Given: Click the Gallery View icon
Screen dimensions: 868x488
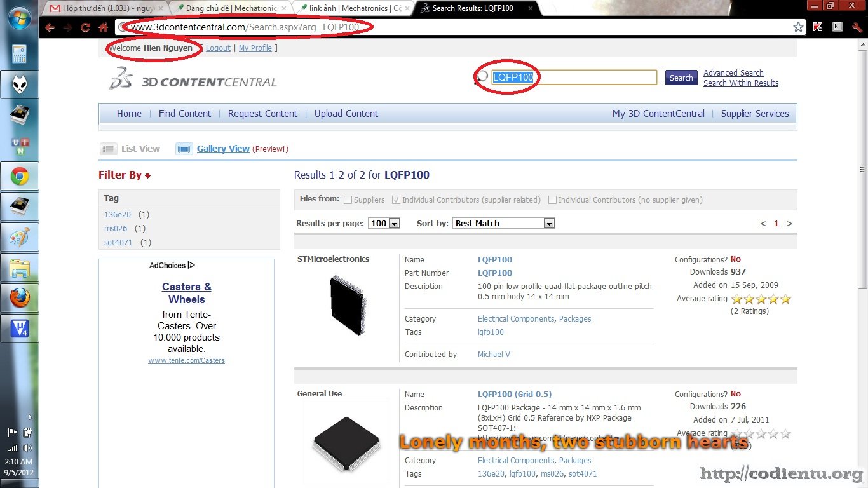Looking at the screenshot, I should click(x=184, y=149).
